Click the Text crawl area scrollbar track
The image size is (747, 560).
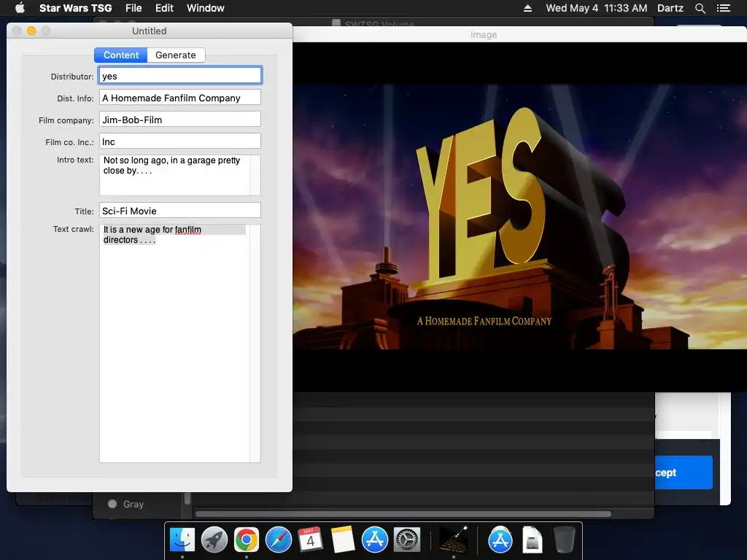pos(255,343)
